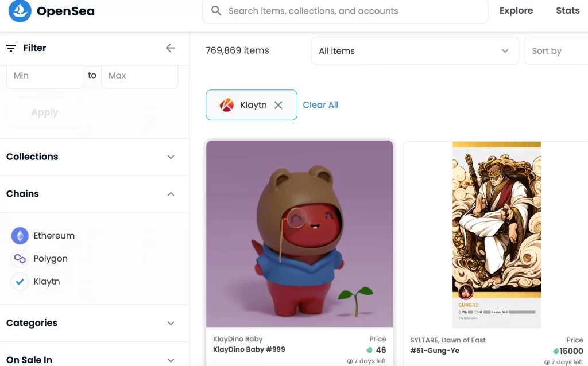The width and height of the screenshot is (588, 366).
Task: Open the Explore menu
Action: click(x=516, y=11)
